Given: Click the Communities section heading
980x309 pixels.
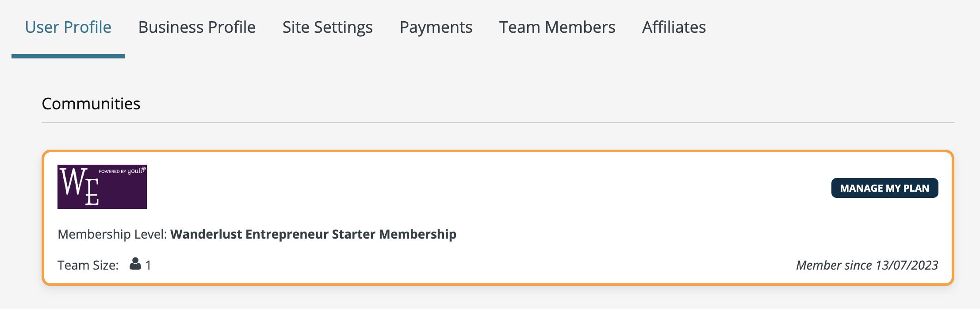Looking at the screenshot, I should pyautogui.click(x=91, y=104).
